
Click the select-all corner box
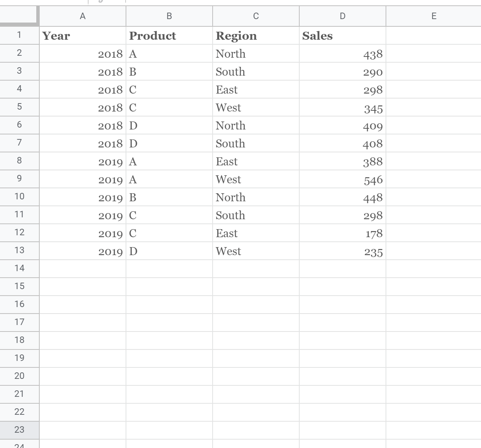tap(19, 16)
